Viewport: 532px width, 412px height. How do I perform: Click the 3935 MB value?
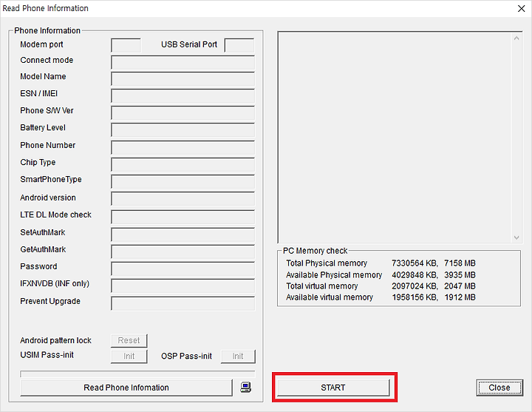460,274
